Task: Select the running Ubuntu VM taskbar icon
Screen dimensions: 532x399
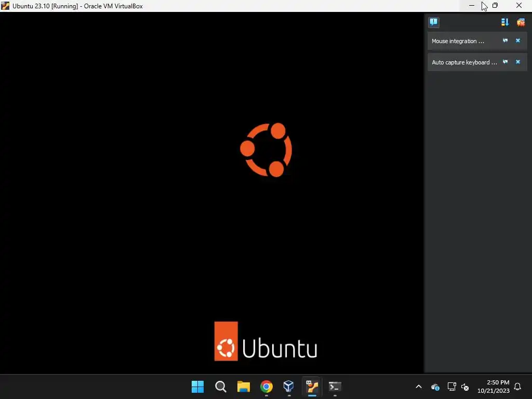Action: coord(312,387)
